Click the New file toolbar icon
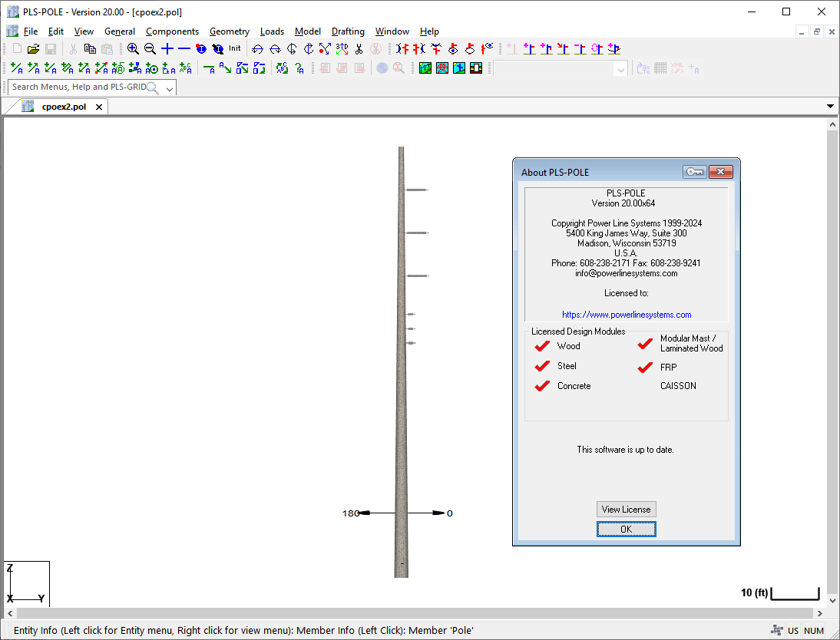Screen dimensions: 840x640 17,49
